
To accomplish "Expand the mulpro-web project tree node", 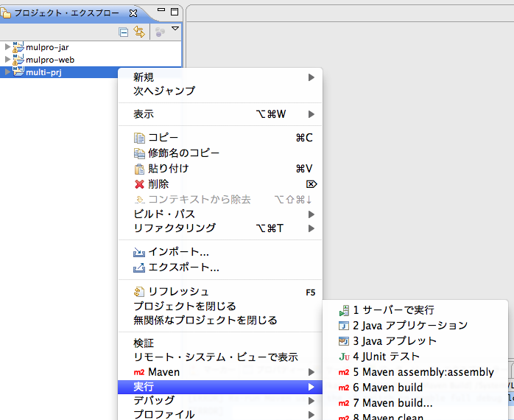I will click(x=7, y=60).
